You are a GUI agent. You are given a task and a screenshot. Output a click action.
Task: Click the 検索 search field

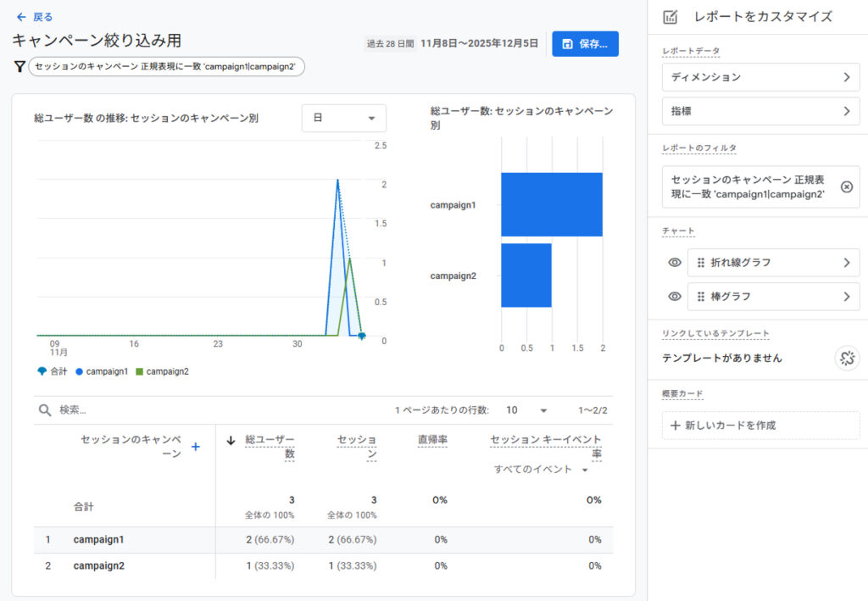pyautogui.click(x=212, y=410)
